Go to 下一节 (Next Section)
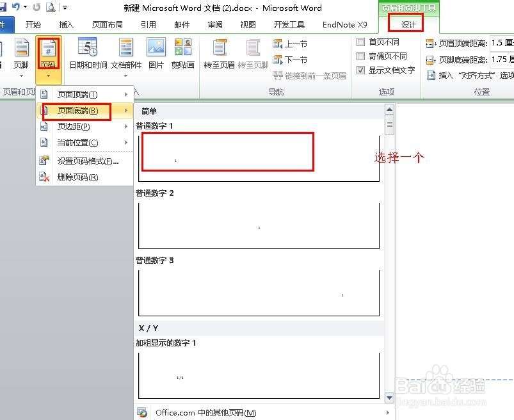The image size is (514, 420). click(x=290, y=60)
